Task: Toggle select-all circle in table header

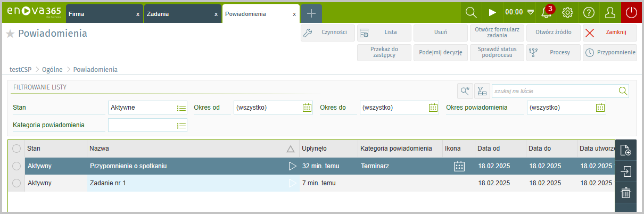Action: 16,149
